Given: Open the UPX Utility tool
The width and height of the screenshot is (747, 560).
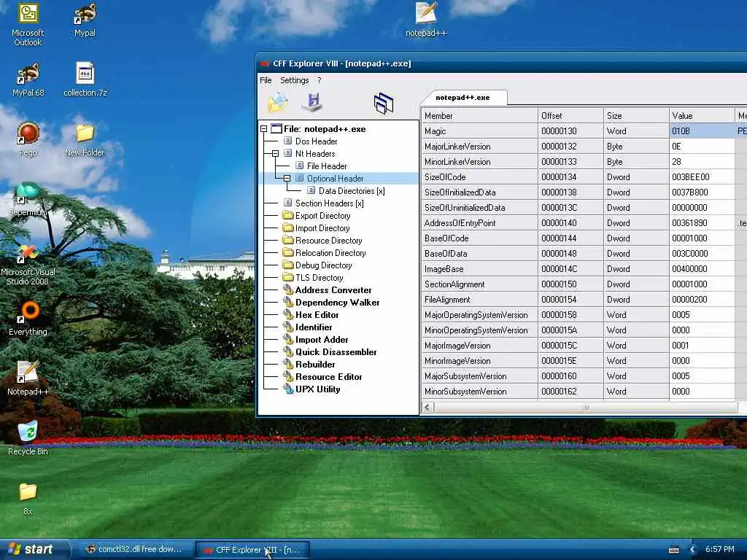Looking at the screenshot, I should click(x=317, y=389).
